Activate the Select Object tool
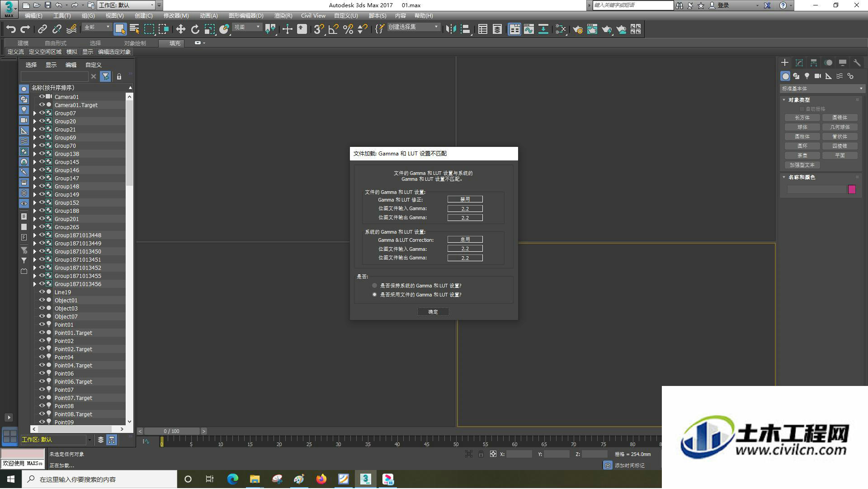 coord(120,29)
